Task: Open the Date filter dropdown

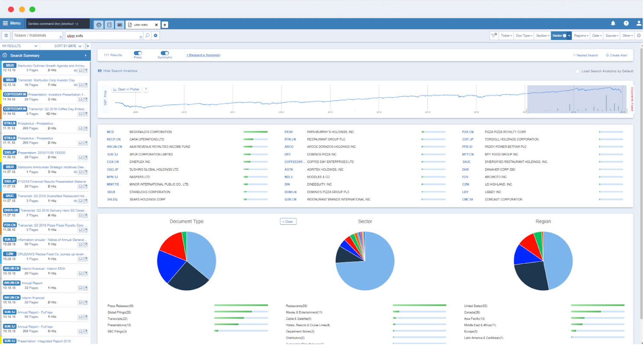Action: [597, 35]
